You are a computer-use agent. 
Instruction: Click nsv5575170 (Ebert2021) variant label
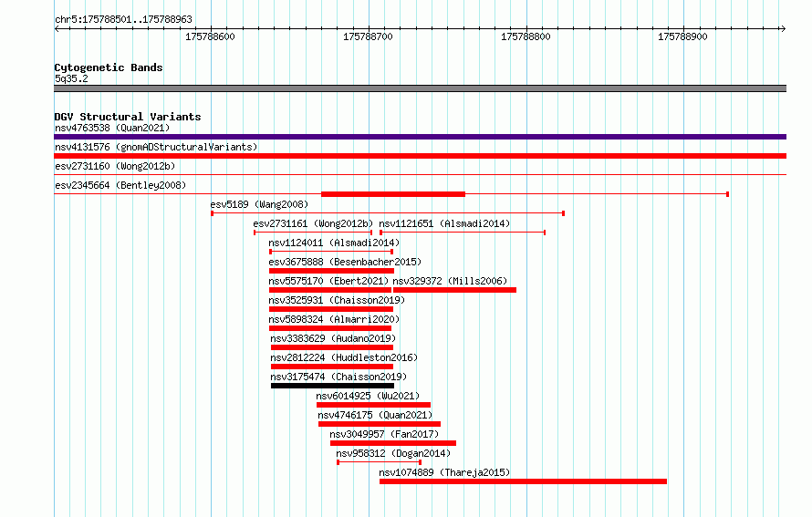click(328, 281)
